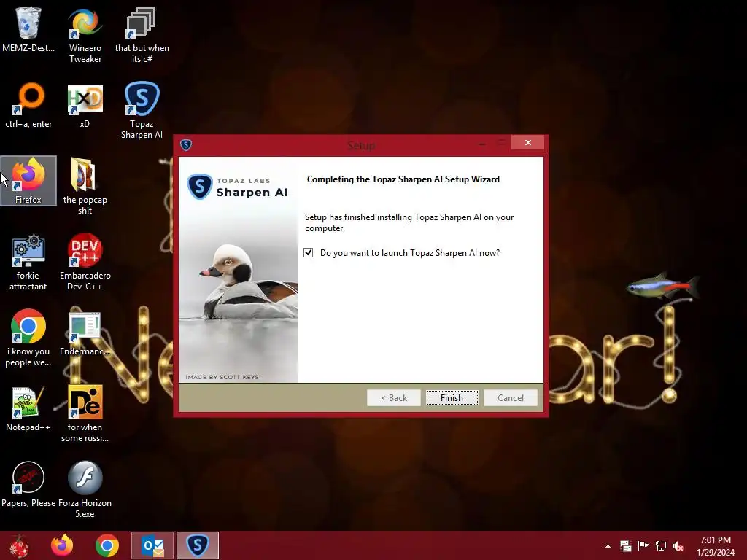
Task: Click the neon tetra fish on the desktop
Action: pos(662,286)
